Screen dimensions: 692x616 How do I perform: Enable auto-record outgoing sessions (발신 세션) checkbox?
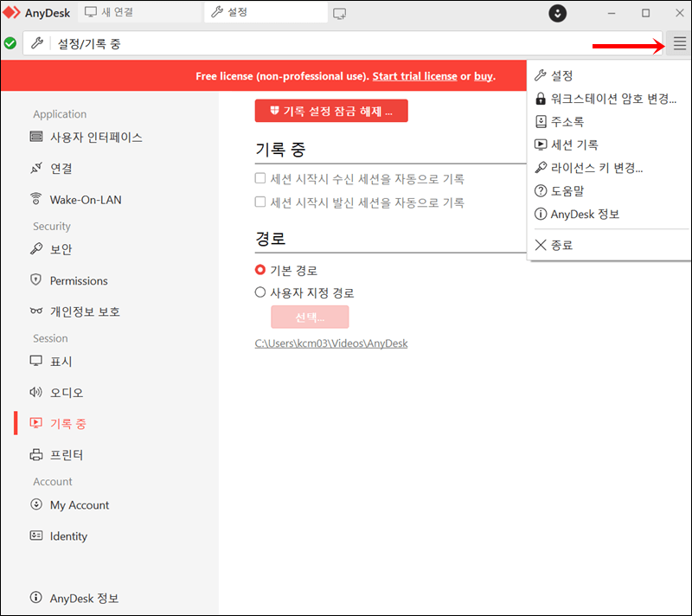pyautogui.click(x=260, y=202)
